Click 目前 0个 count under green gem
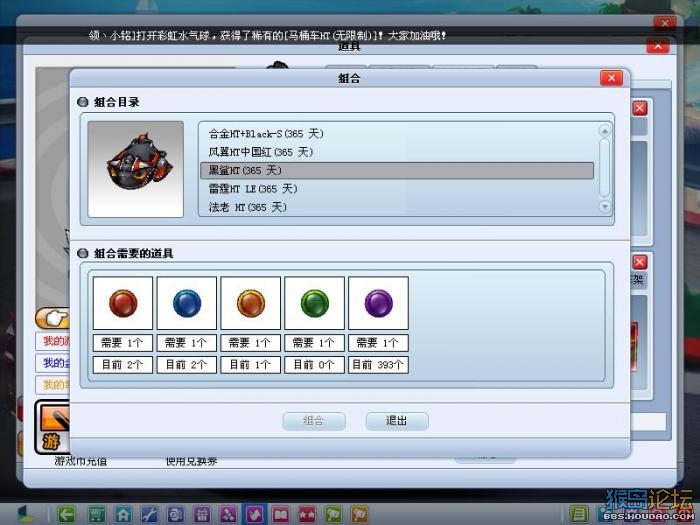The image size is (700, 525). coord(314,365)
